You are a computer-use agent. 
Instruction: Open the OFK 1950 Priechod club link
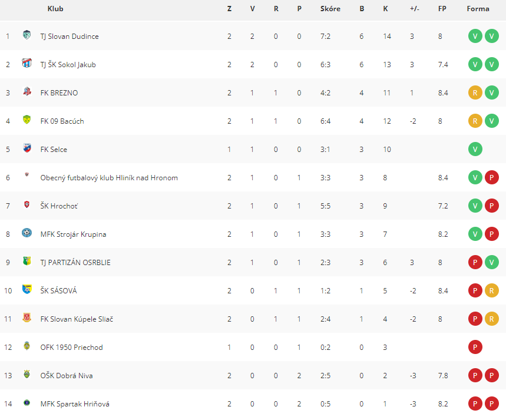point(72,348)
